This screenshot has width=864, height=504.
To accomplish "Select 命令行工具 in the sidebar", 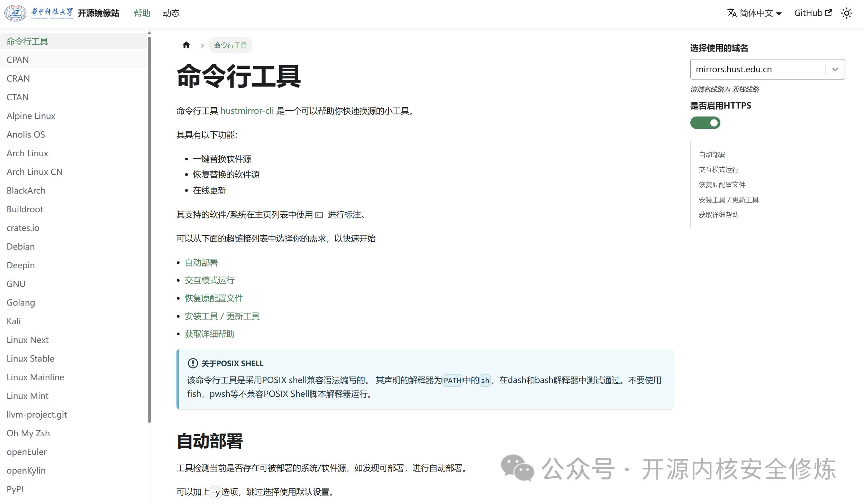I will tap(73, 41).
